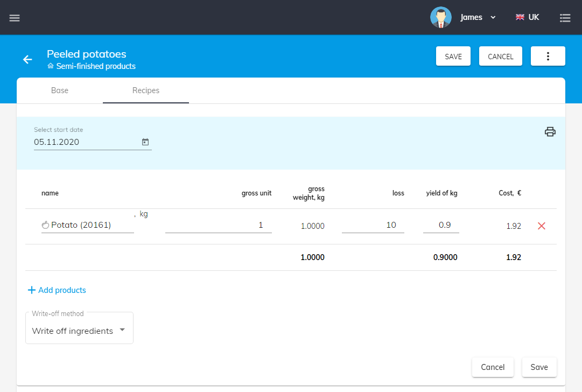
Task: Remove the Potato ingredient row
Action: (542, 226)
